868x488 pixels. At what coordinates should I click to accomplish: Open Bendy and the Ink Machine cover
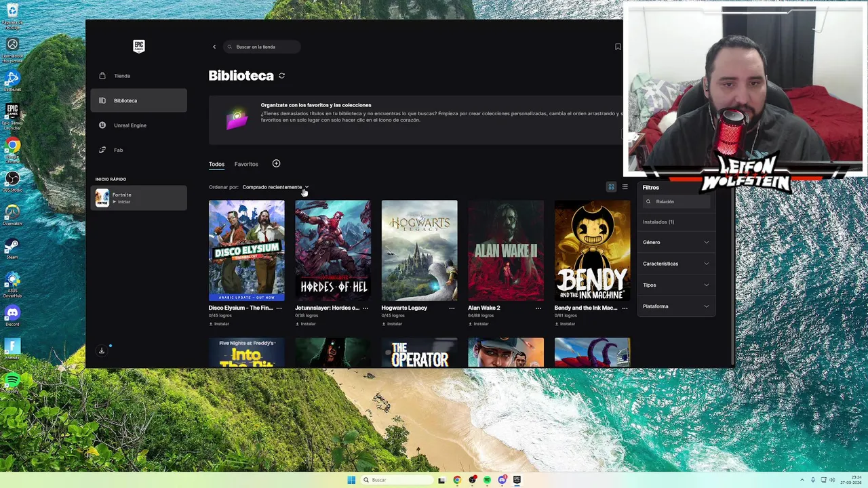(x=592, y=250)
